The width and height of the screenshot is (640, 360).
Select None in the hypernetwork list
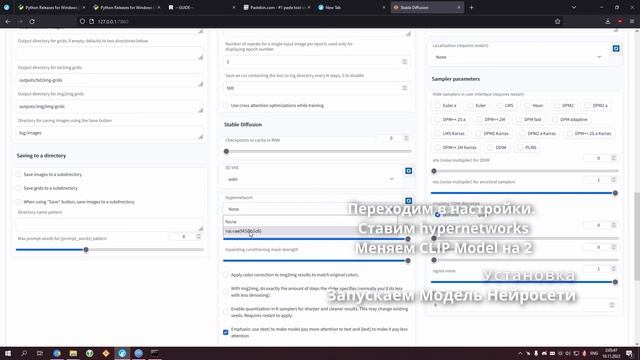click(x=310, y=222)
